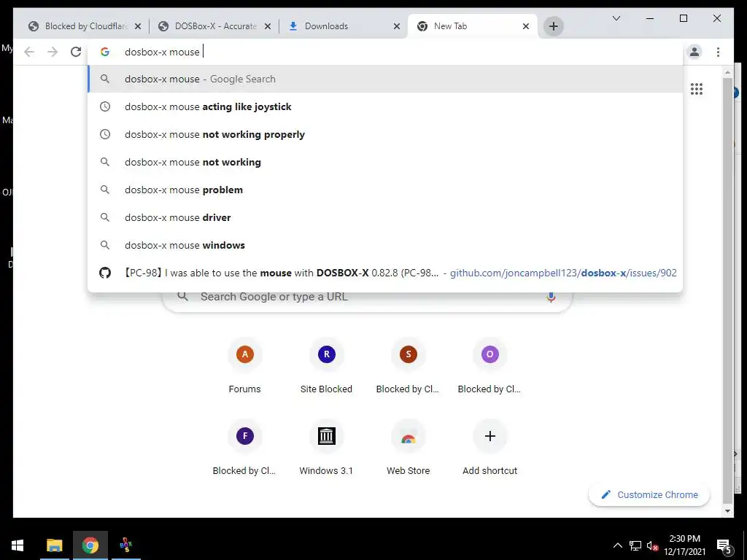Viewport: 747px width, 560px height.
Task: Close the Downloads tab
Action: pyautogui.click(x=396, y=26)
